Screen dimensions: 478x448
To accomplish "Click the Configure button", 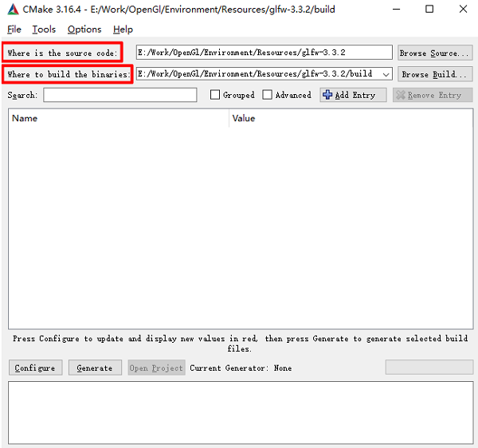I will click(x=35, y=367).
